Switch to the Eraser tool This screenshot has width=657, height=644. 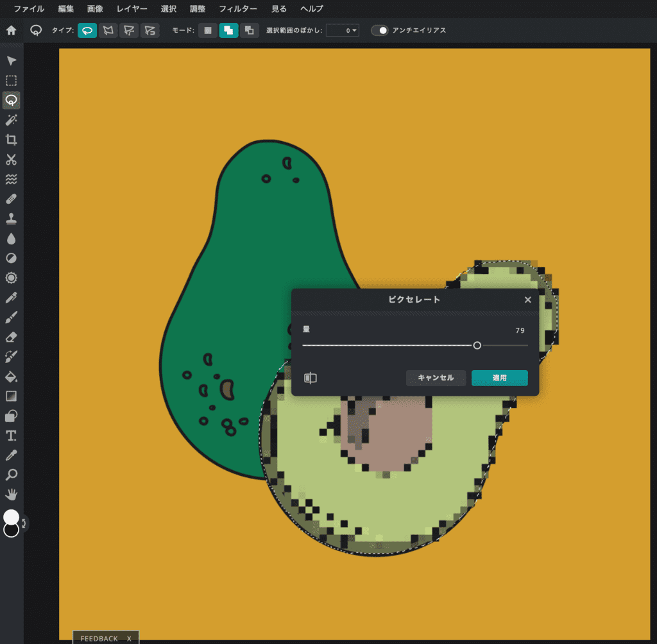[11, 337]
